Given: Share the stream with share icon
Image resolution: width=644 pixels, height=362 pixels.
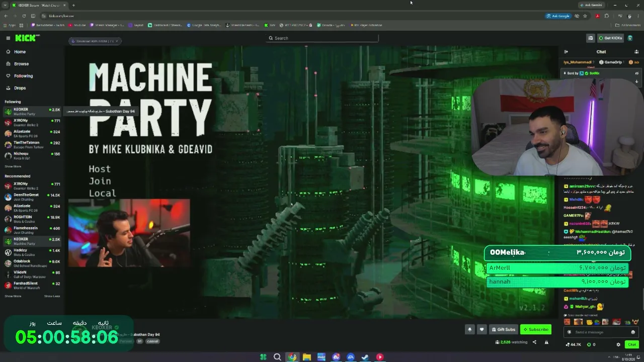Looking at the screenshot, I should [x=534, y=342].
